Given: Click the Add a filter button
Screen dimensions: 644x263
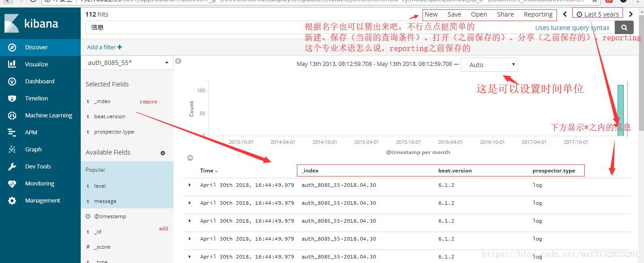Looking at the screenshot, I should [x=103, y=47].
